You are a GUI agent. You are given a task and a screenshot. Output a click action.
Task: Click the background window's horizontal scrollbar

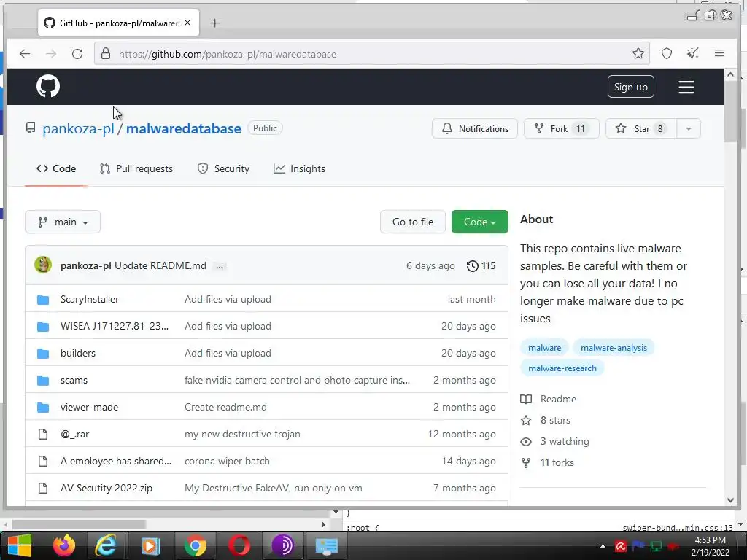click(79, 524)
